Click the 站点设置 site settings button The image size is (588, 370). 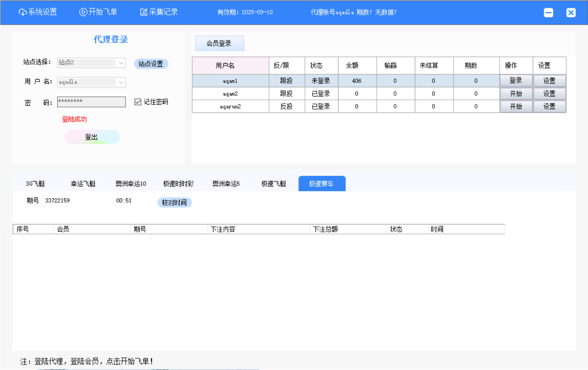point(151,64)
